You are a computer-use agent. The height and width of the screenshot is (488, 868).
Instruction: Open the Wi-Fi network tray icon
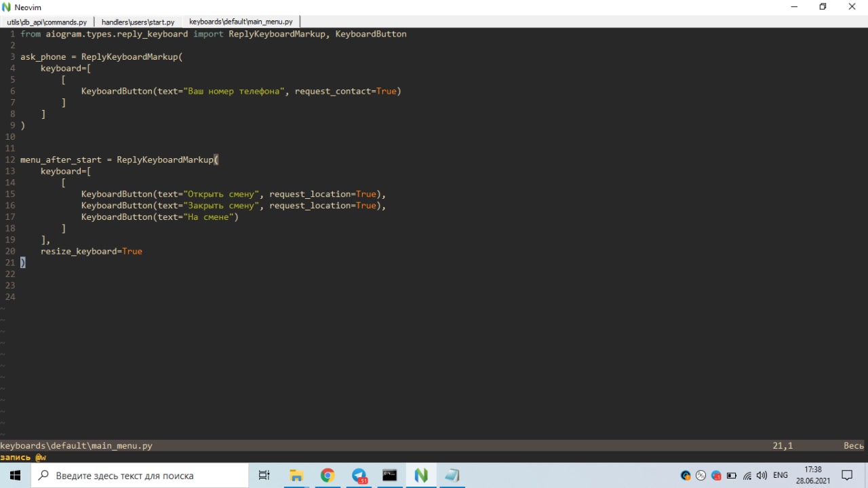(x=747, y=476)
